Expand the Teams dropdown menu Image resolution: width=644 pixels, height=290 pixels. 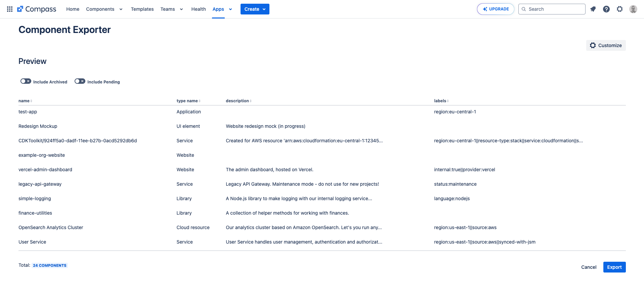click(x=172, y=9)
